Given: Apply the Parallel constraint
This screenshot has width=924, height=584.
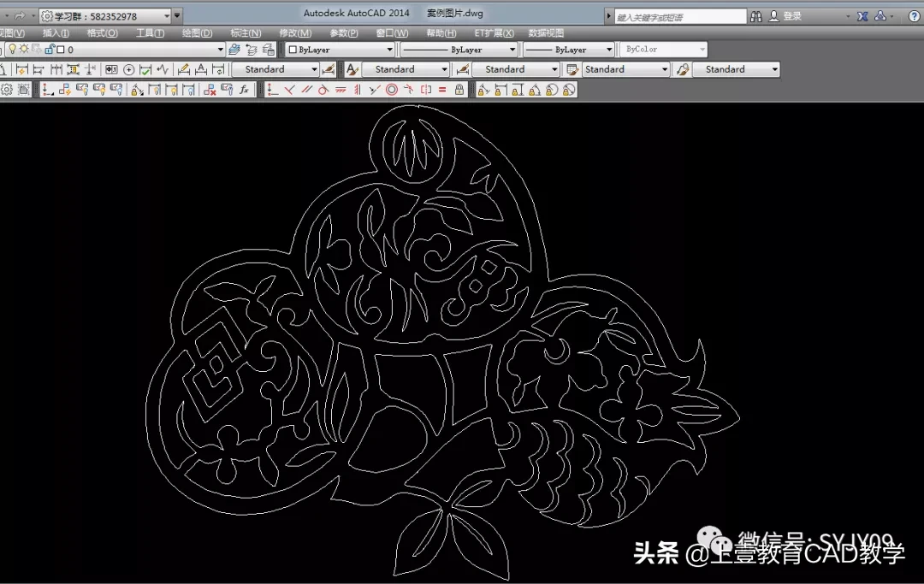Looking at the screenshot, I should 306,90.
